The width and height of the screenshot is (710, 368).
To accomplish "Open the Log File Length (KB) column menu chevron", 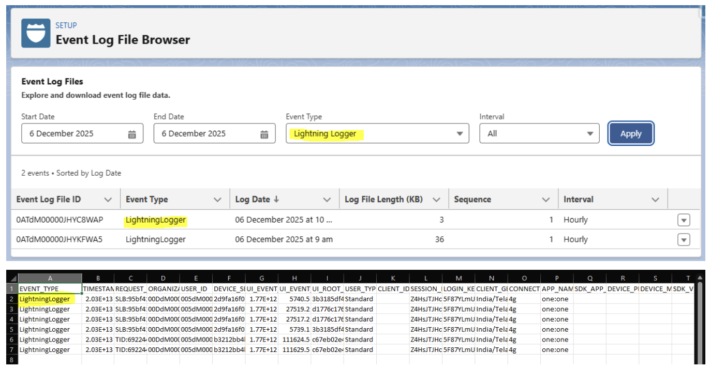I will (x=437, y=200).
